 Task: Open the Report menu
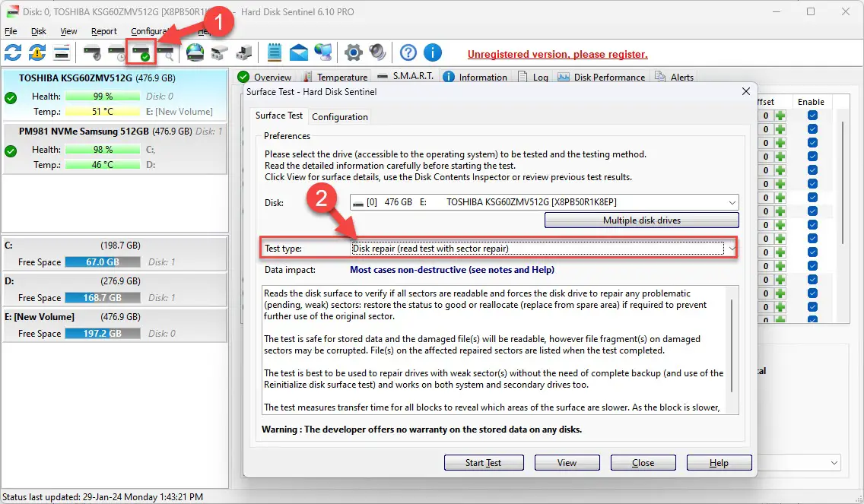coord(104,31)
